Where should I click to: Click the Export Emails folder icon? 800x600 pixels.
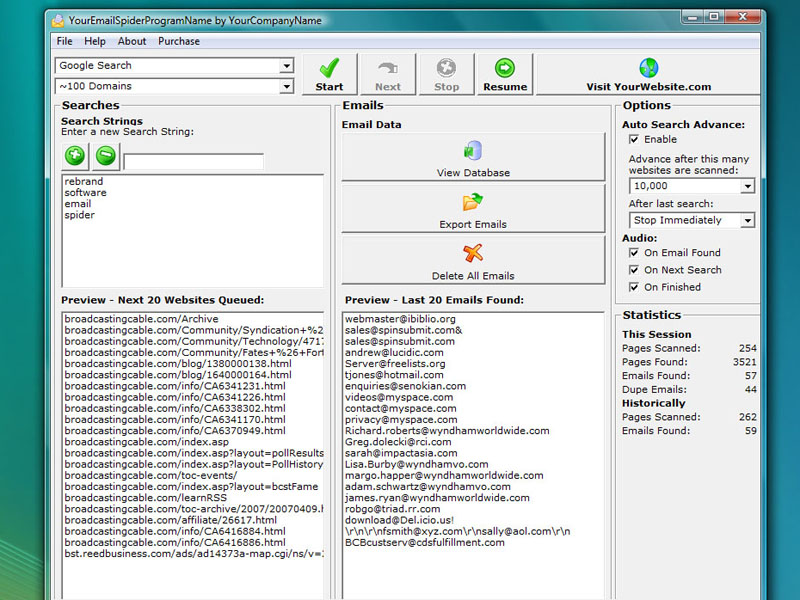(473, 202)
